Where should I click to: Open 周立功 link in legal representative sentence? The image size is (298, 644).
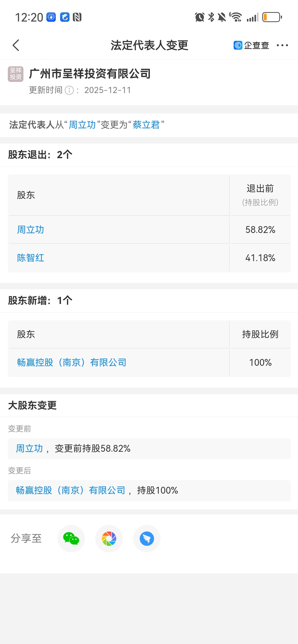coord(82,125)
